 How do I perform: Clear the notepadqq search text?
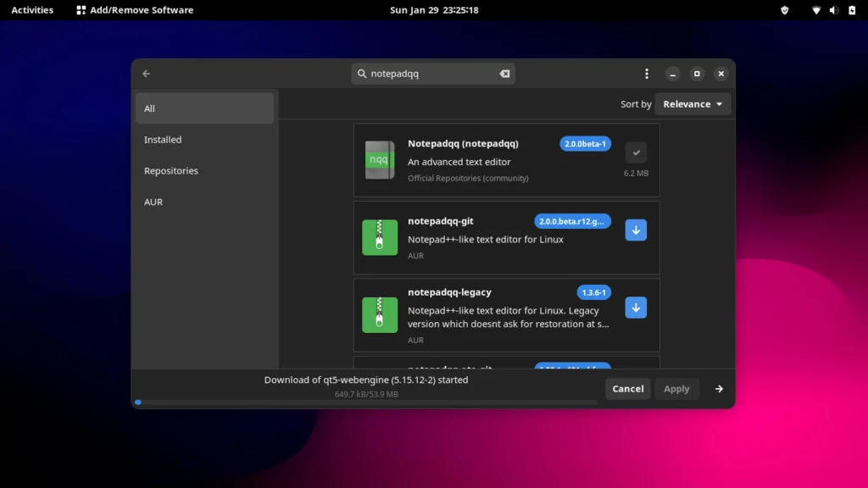(x=504, y=74)
